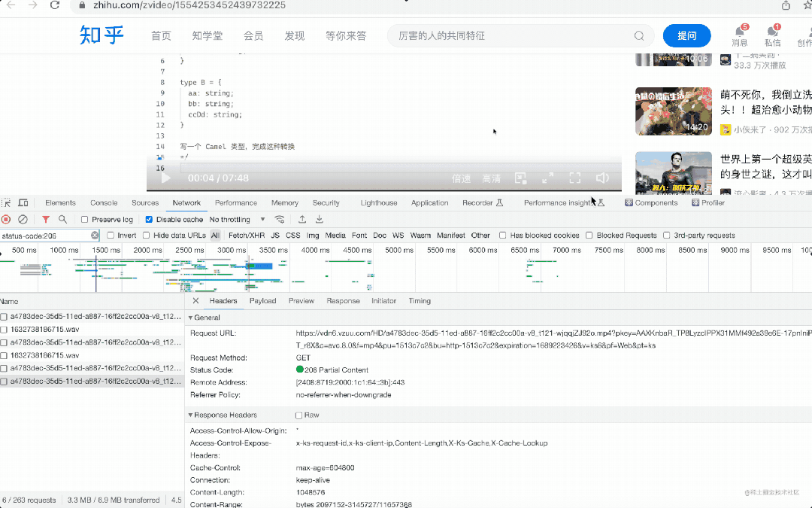Filter requests by Media type
This screenshot has height=508, width=812.
335,236
